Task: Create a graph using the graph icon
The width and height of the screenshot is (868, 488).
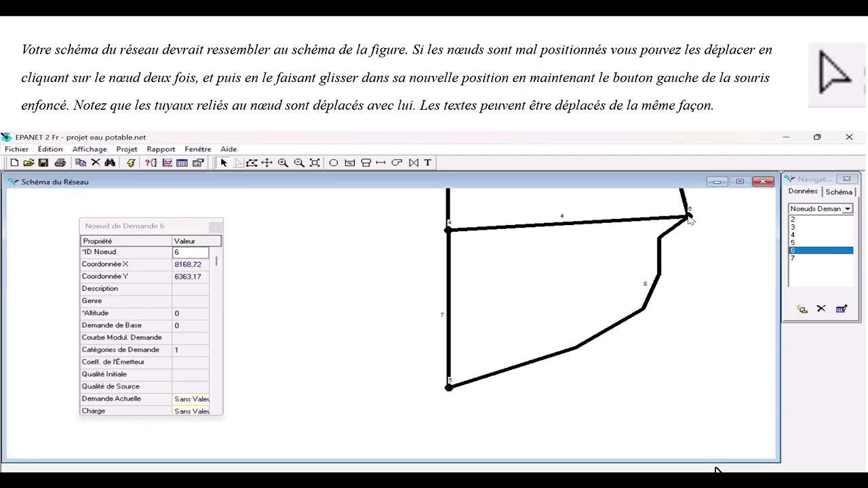Action: click(167, 163)
